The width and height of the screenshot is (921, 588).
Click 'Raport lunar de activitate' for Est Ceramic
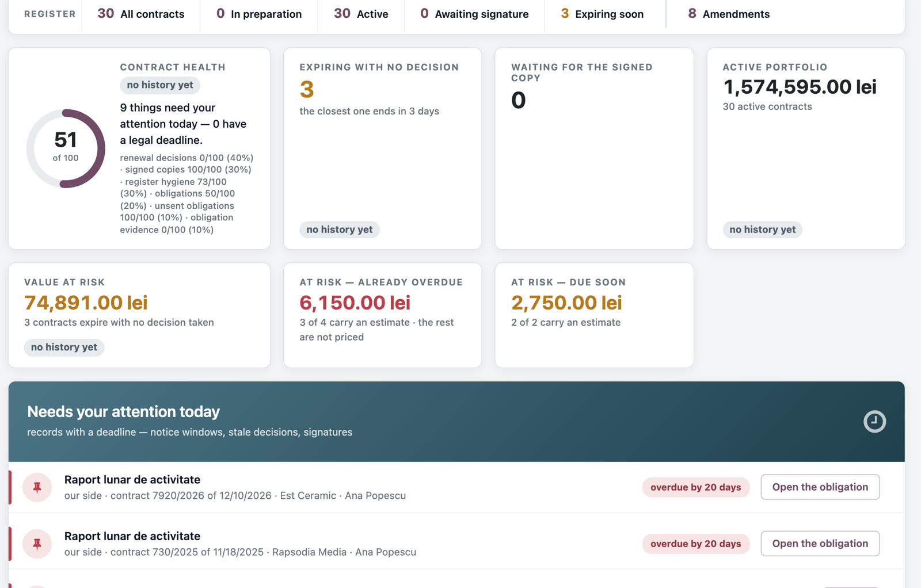(132, 480)
